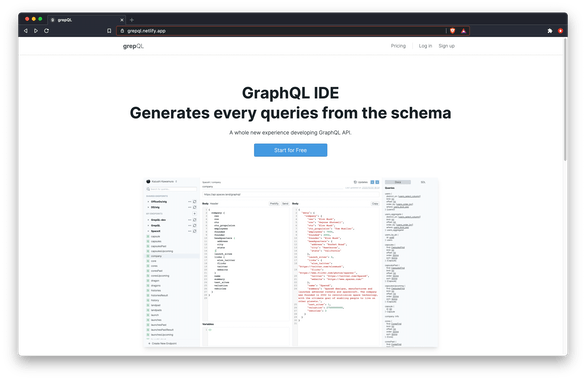
Task: Select the grepQL browser tab
Action: click(87, 20)
